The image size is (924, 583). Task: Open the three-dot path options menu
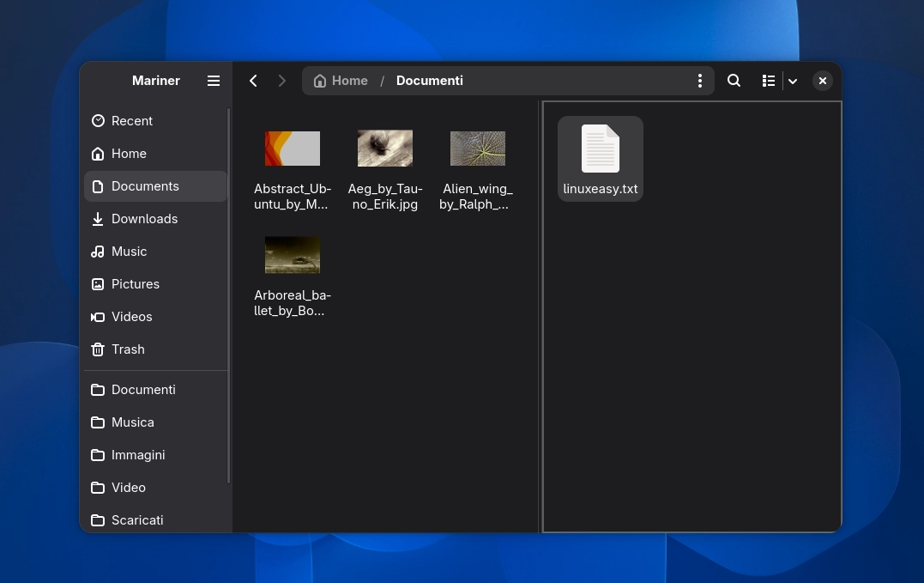699,81
